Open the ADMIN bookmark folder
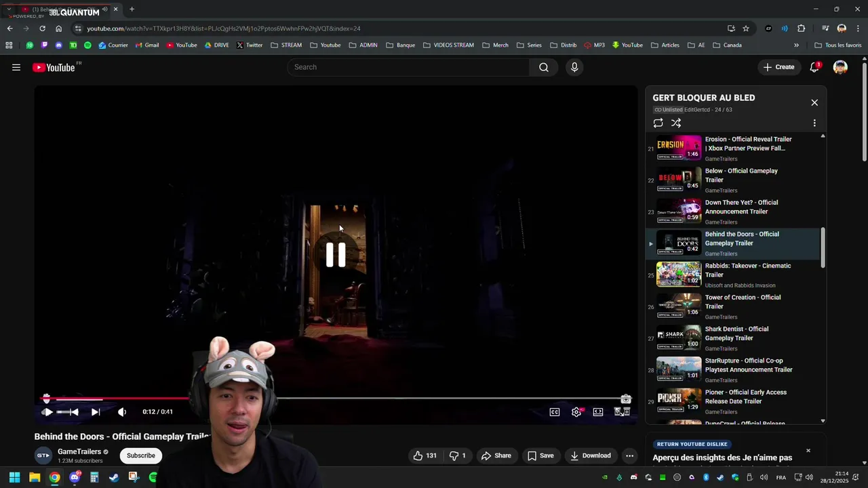 pos(363,45)
